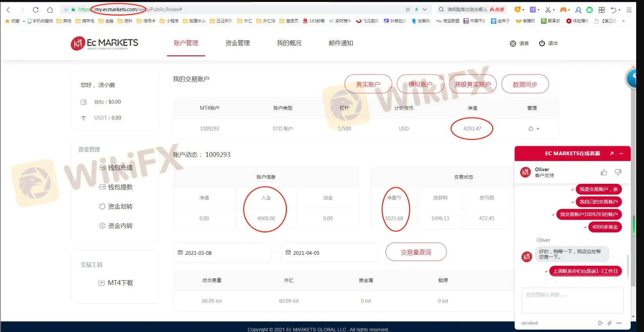Image resolution: width=644 pixels, height=332 pixels.
Task: Expand the address bar dropdown chevron
Action: (425, 9)
